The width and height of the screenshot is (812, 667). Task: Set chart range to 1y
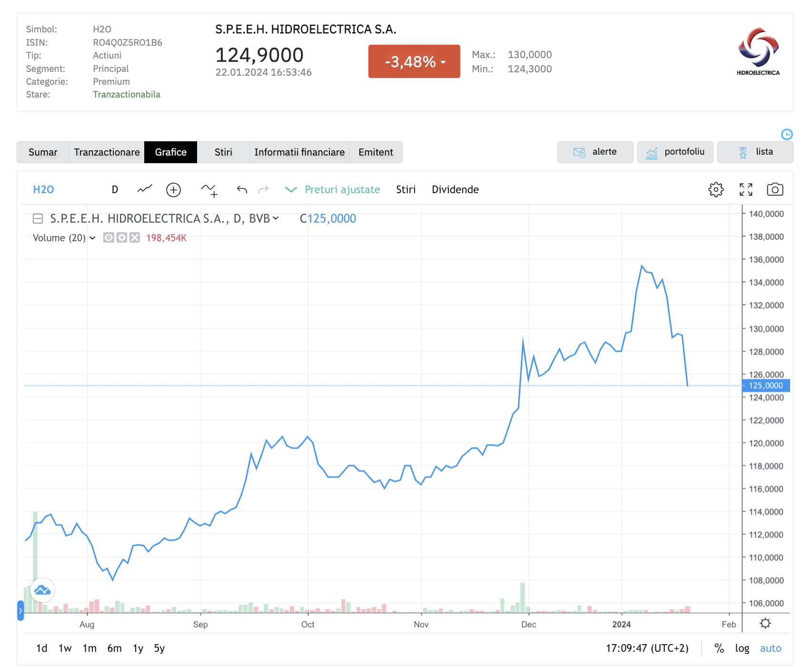coord(138,648)
